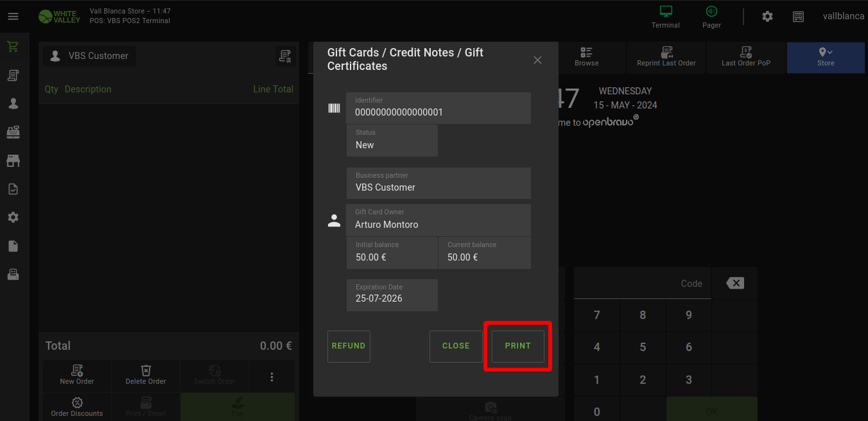The width and height of the screenshot is (868, 421).
Task: Click the Line Total column header
Action: [273, 89]
